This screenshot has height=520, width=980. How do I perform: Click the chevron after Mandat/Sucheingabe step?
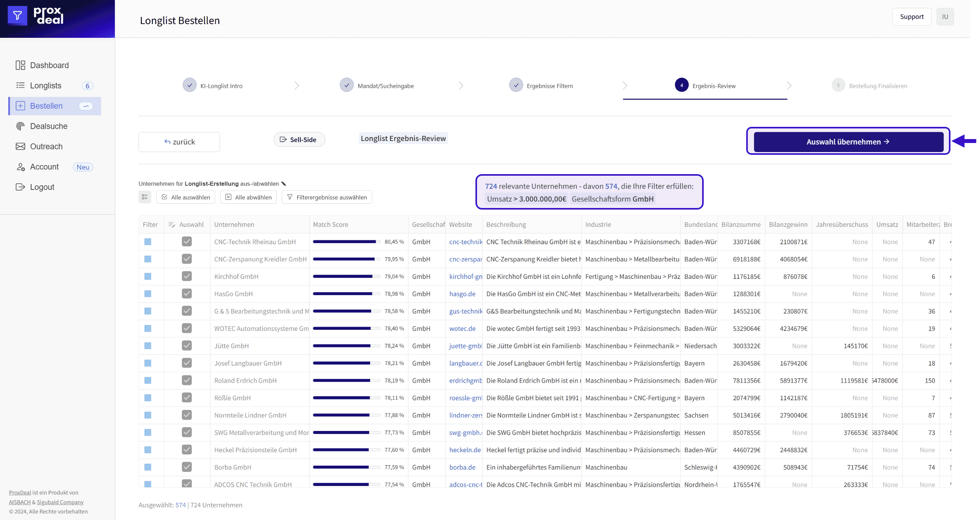click(461, 85)
